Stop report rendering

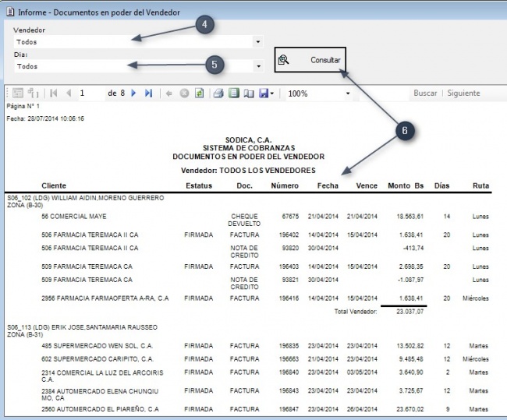184,94
